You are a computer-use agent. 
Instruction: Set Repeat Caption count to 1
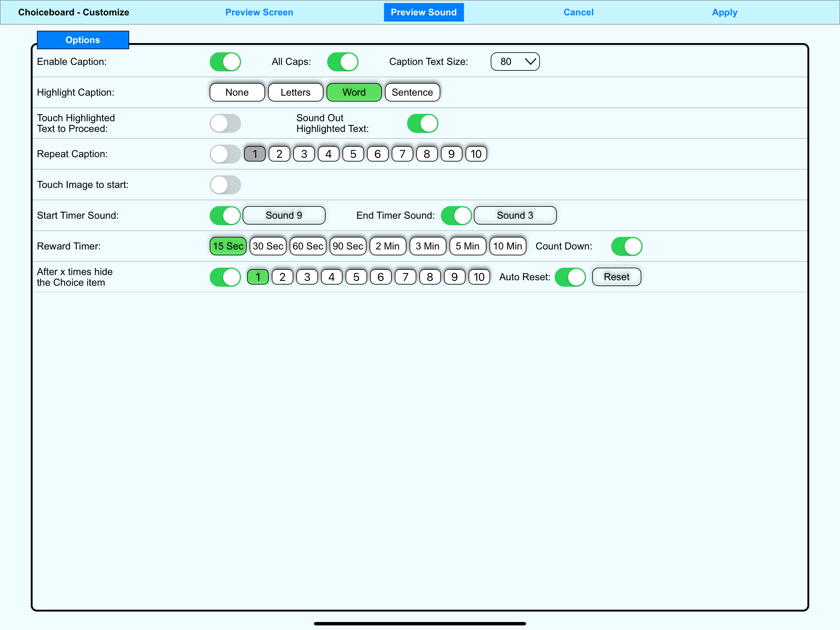coord(255,154)
